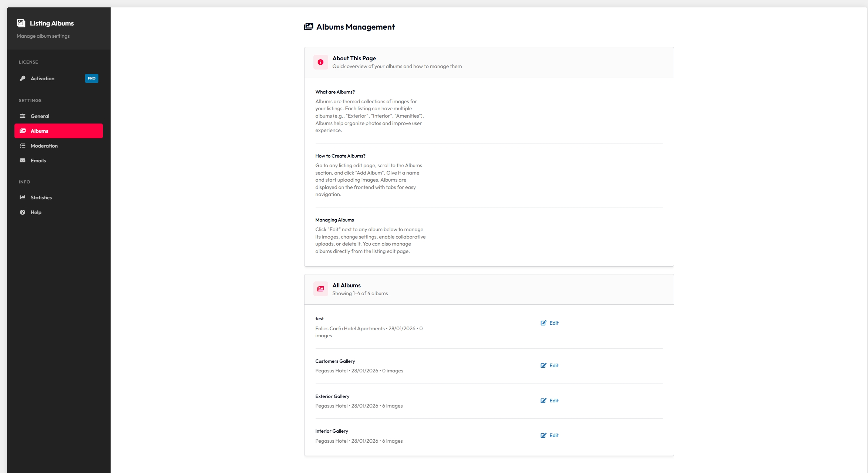868x473 pixels.
Task: Click the All Albums pink gallery icon
Action: pyautogui.click(x=320, y=289)
